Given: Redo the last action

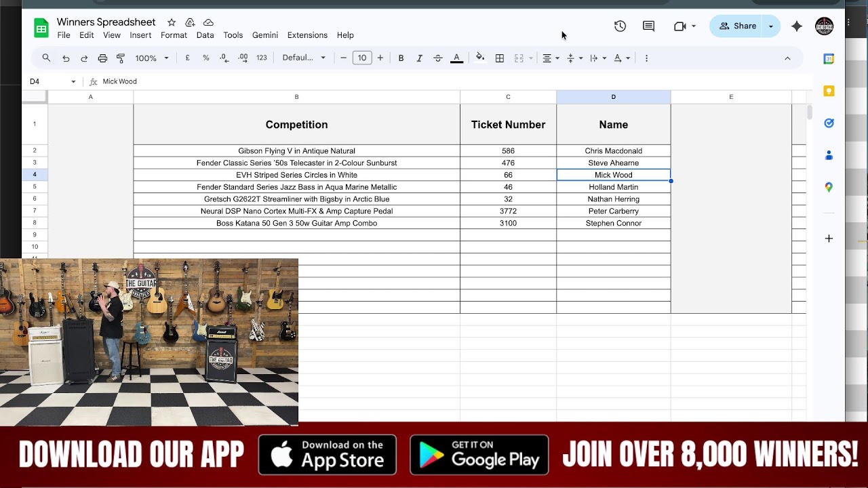Looking at the screenshot, I should point(84,58).
